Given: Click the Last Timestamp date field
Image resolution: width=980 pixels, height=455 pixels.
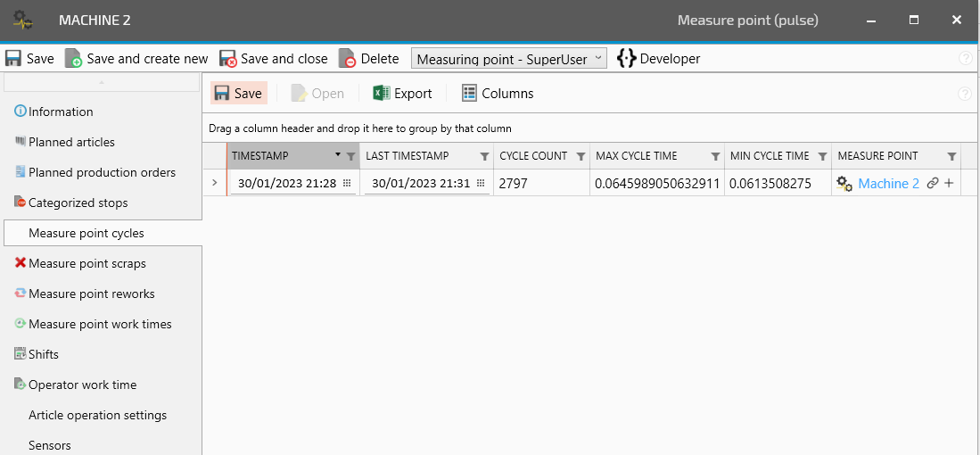Looking at the screenshot, I should coord(420,184).
